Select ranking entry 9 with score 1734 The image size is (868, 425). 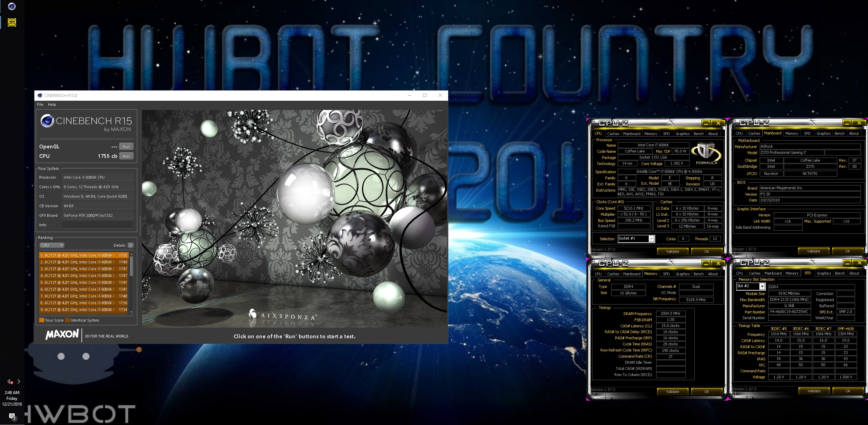83,310
